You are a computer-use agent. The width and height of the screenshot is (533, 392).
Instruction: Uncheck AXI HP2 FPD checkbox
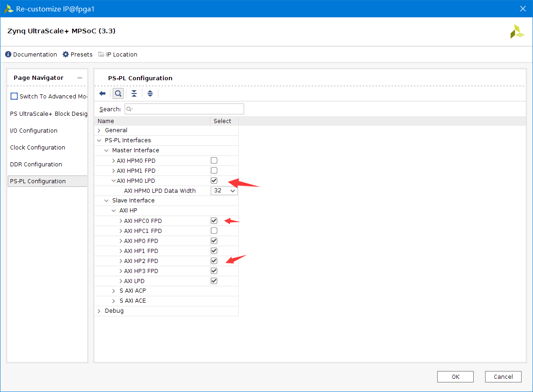tap(214, 261)
